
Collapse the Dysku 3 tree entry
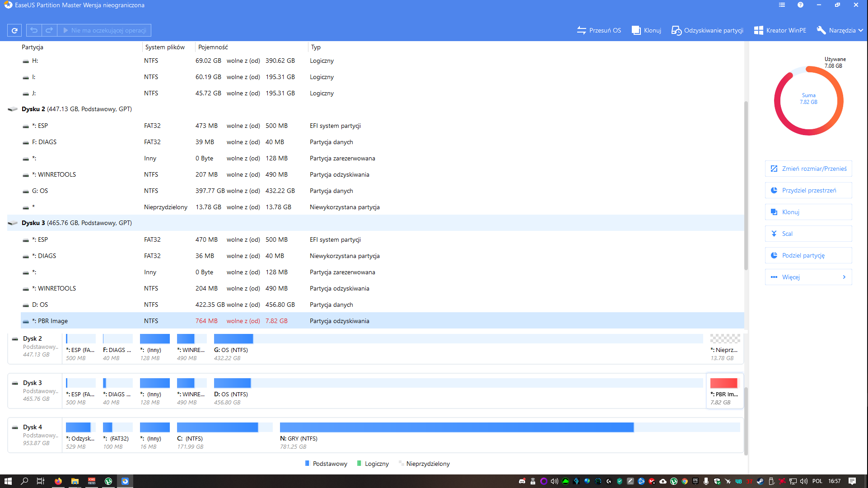coord(13,223)
